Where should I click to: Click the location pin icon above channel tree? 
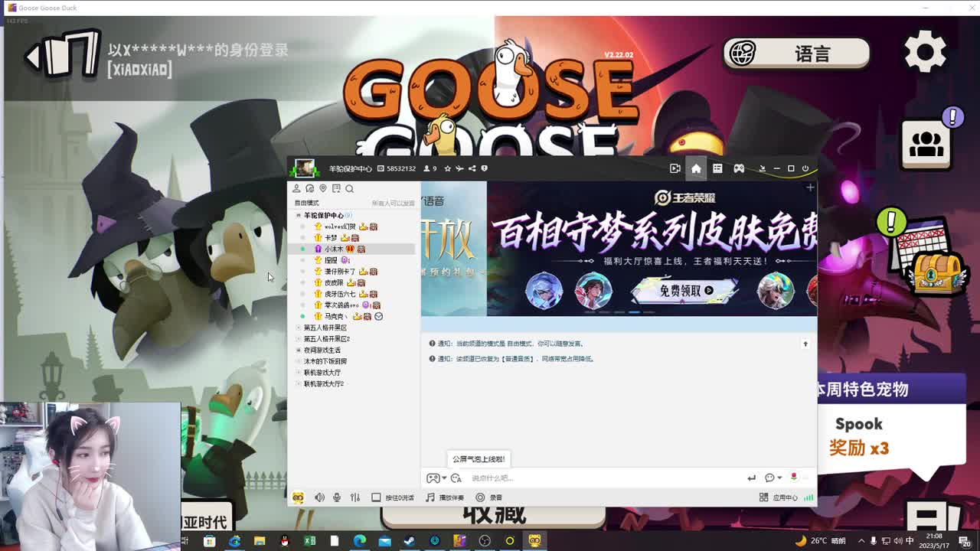coord(322,188)
